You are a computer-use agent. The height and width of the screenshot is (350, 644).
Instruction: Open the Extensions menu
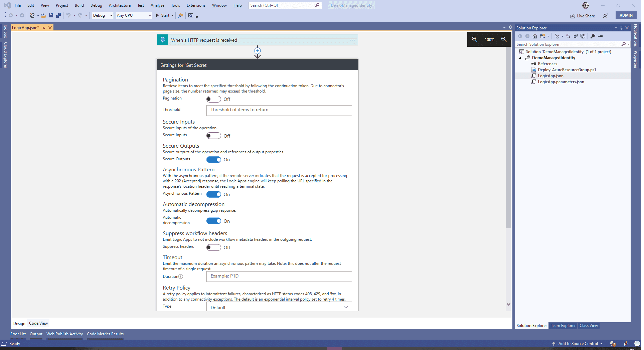196,5
